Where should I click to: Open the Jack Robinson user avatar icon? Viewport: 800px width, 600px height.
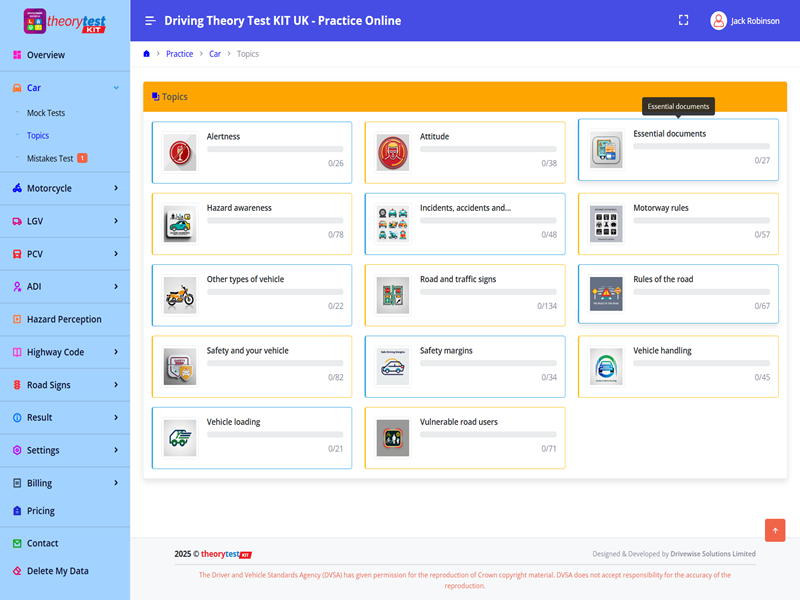(718, 21)
